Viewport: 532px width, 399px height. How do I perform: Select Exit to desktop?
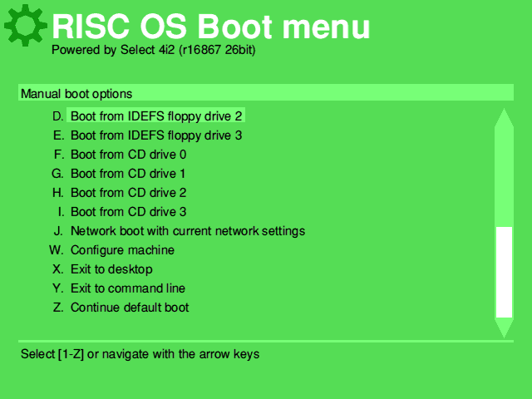tap(111, 269)
